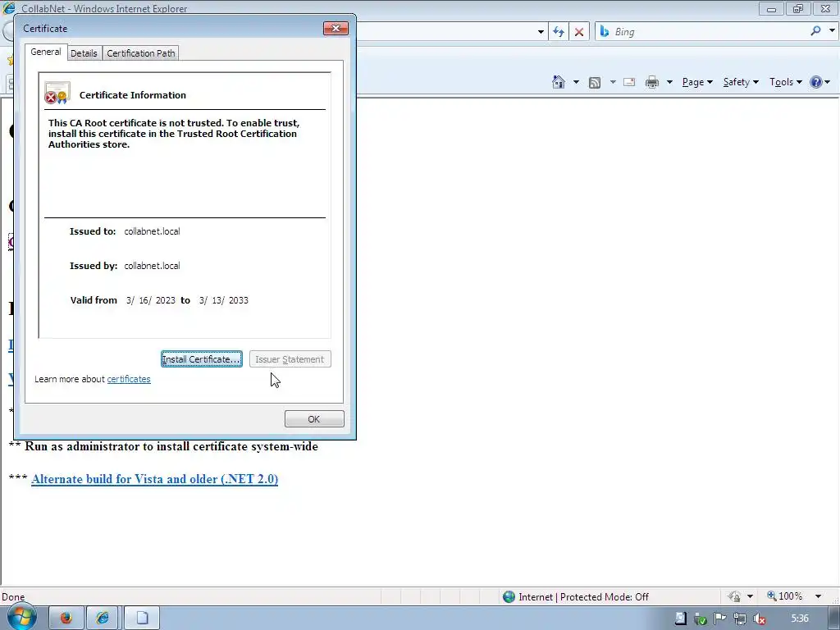Click the Certificate Information heading
840x630 pixels.
tap(133, 95)
